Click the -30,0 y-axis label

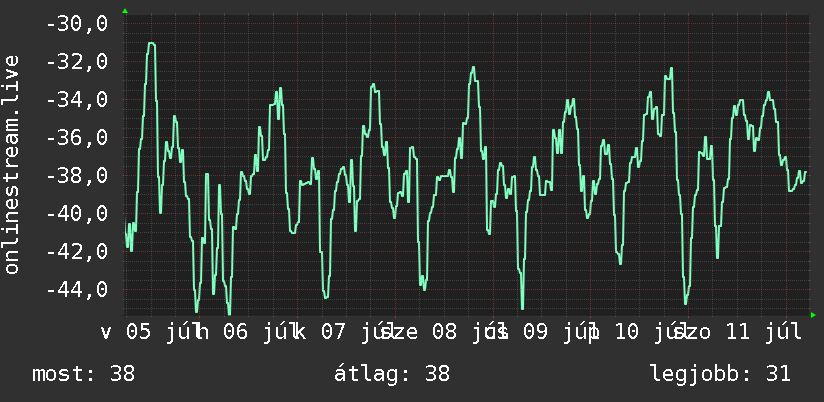point(77,24)
